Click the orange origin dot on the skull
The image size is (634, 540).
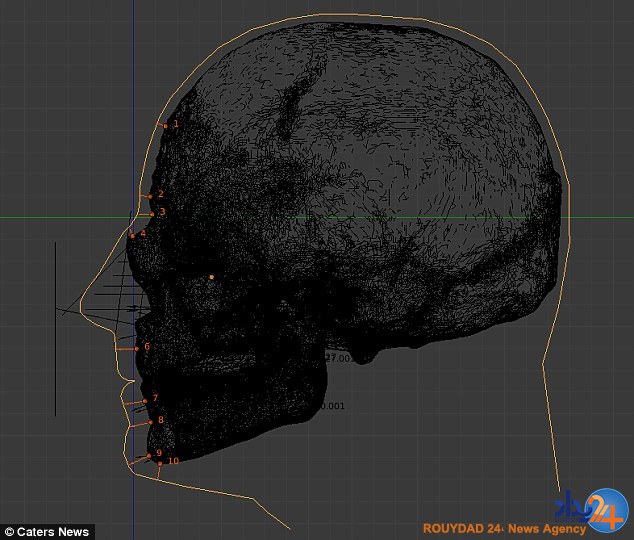(x=211, y=277)
